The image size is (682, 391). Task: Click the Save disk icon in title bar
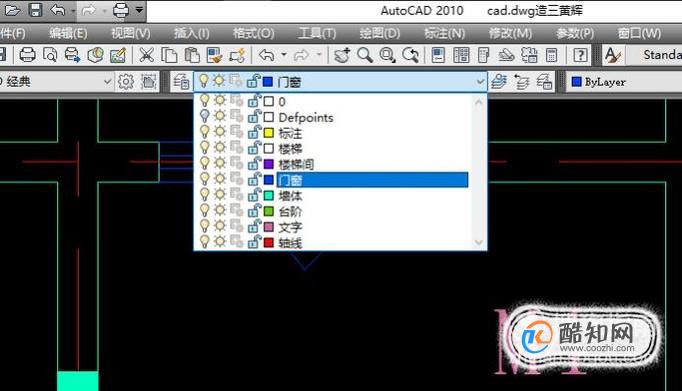coord(35,10)
